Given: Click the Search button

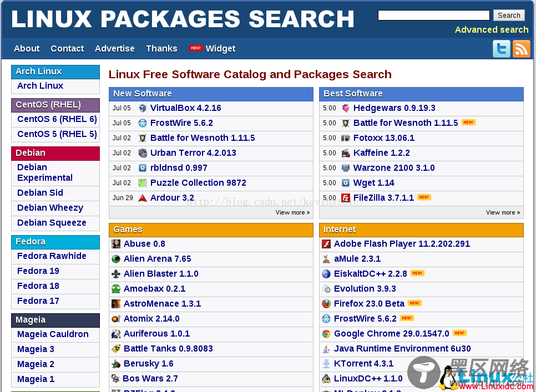Looking at the screenshot, I should pos(509,16).
